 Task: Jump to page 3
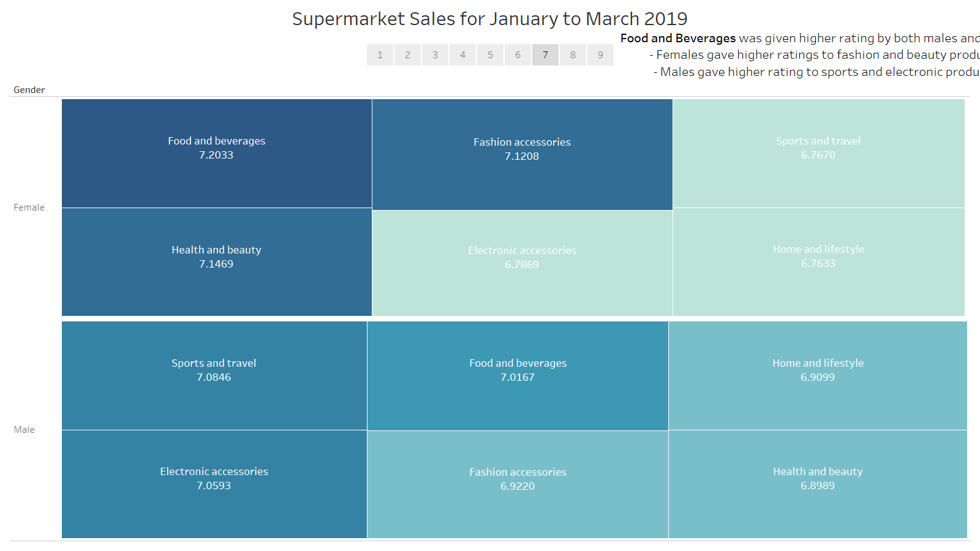pyautogui.click(x=435, y=54)
